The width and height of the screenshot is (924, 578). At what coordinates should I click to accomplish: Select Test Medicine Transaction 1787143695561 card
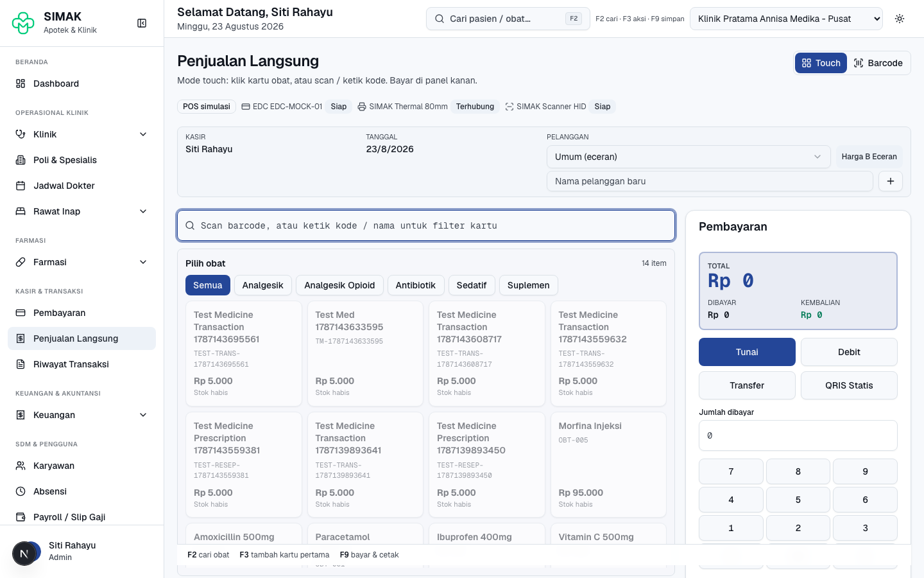tap(244, 354)
